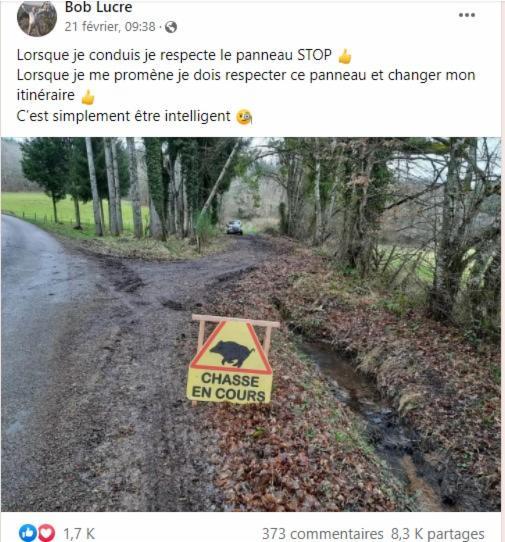
Task: Open the three-dots post options menu
Action: pos(466,15)
